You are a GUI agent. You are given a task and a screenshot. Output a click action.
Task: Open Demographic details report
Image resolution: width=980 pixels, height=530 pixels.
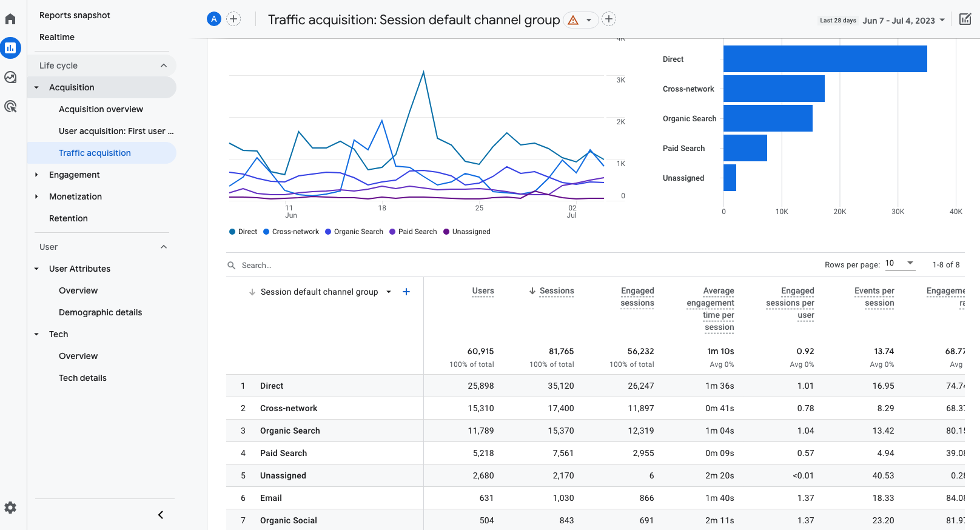tap(100, 312)
